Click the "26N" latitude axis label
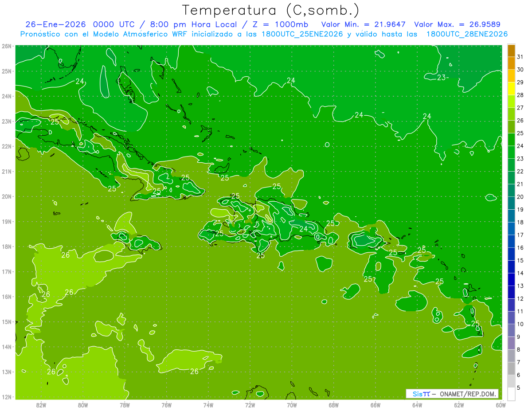This screenshot has height=411, width=532. click(7, 46)
